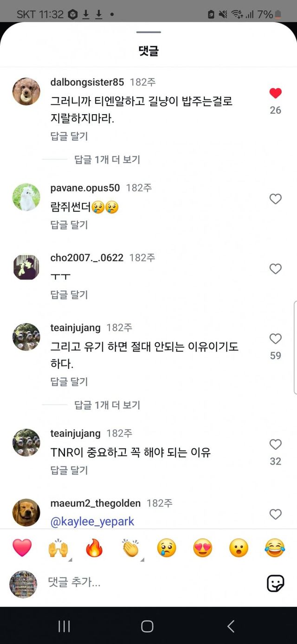Like pavane.opus50's comment
This screenshot has height=644, width=297.
pyautogui.click(x=276, y=199)
